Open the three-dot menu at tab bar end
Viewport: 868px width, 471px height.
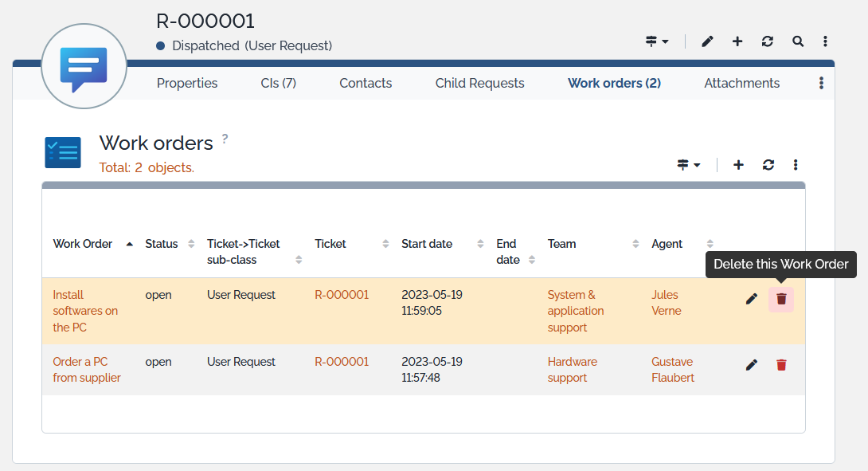pos(821,83)
